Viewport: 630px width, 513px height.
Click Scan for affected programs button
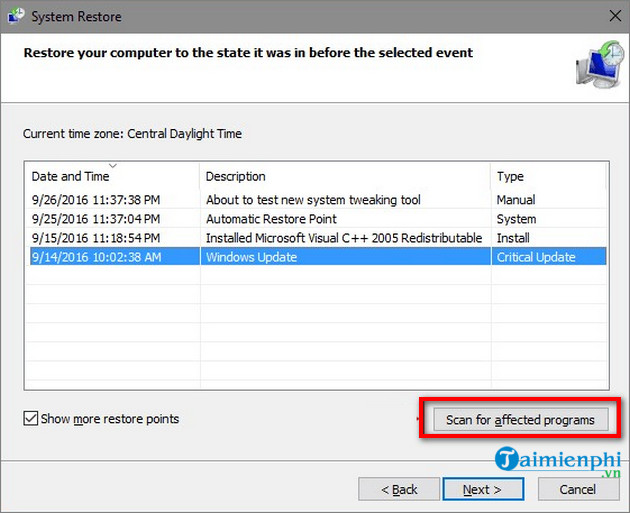click(x=521, y=420)
